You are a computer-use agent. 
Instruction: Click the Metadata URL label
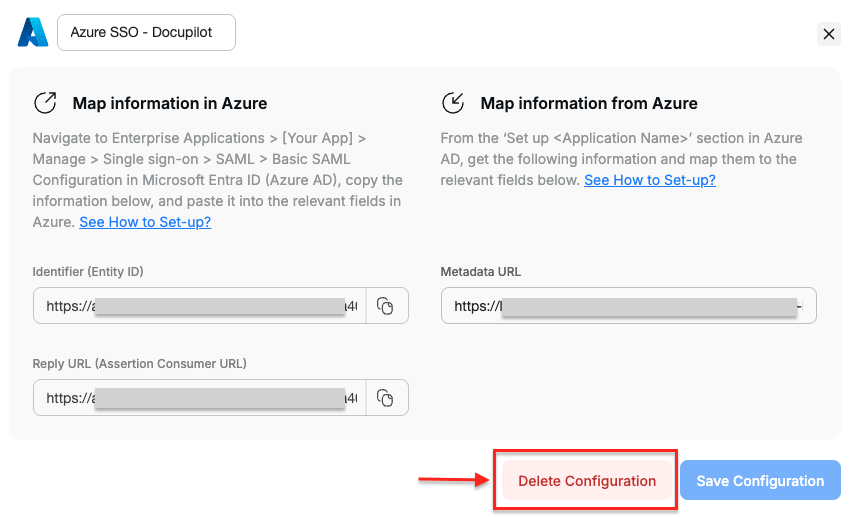click(480, 272)
